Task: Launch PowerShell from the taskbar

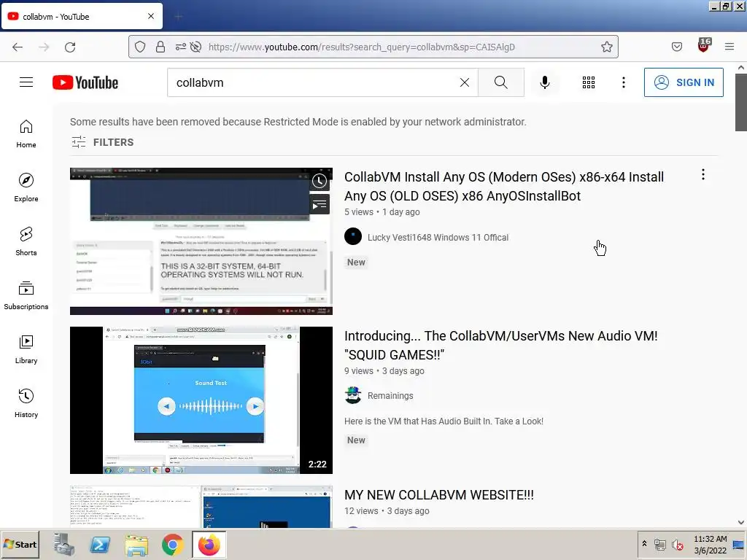Action: tap(100, 544)
